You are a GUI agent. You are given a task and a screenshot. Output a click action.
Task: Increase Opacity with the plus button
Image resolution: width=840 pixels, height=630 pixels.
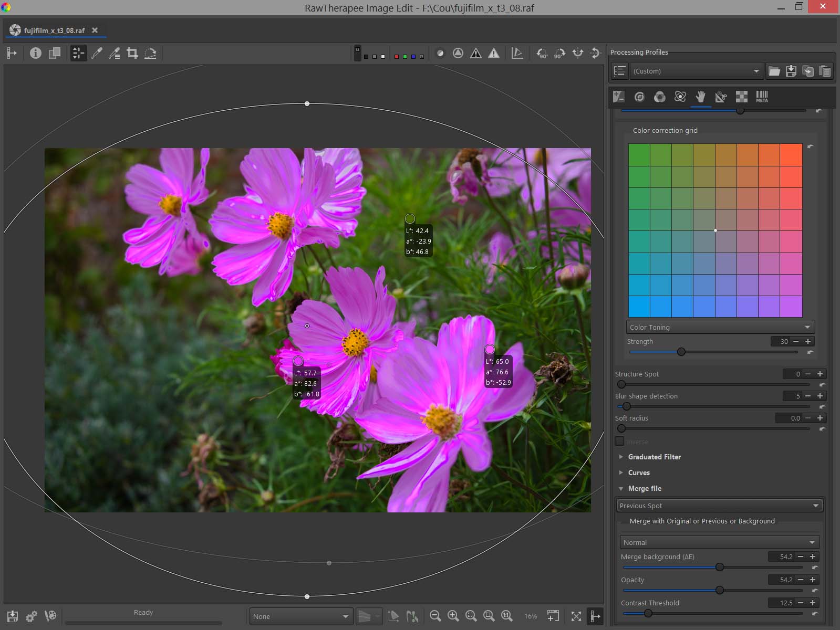pos(813,580)
